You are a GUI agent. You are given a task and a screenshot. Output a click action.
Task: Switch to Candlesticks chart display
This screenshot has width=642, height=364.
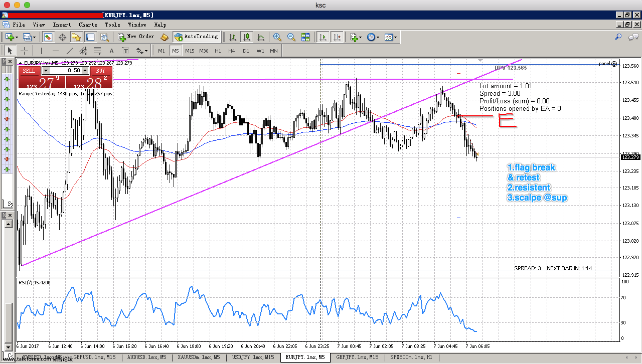coord(247,37)
